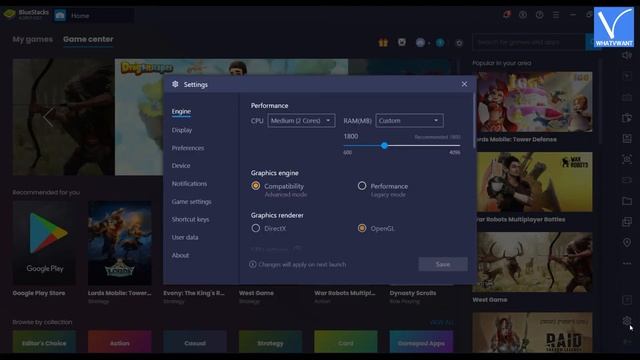640x360 pixels.
Task: Click the Casual collection button
Action: (195, 343)
